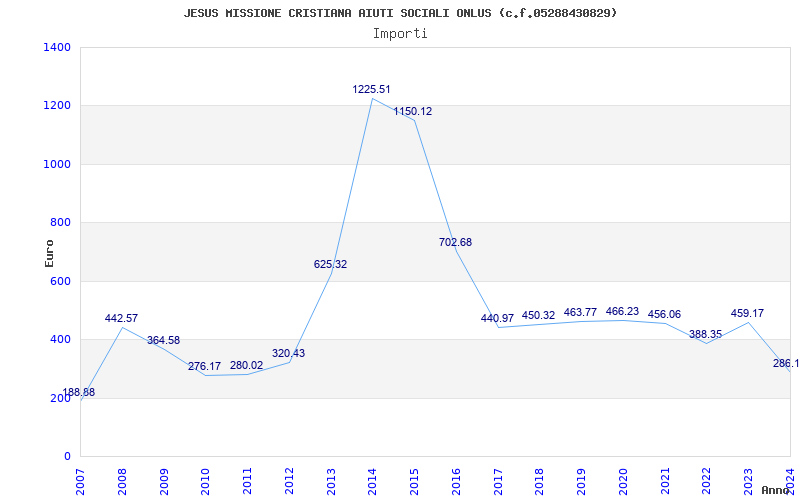This screenshot has width=800, height=500.
Task: Click the 456.06 data label
Action: (664, 314)
